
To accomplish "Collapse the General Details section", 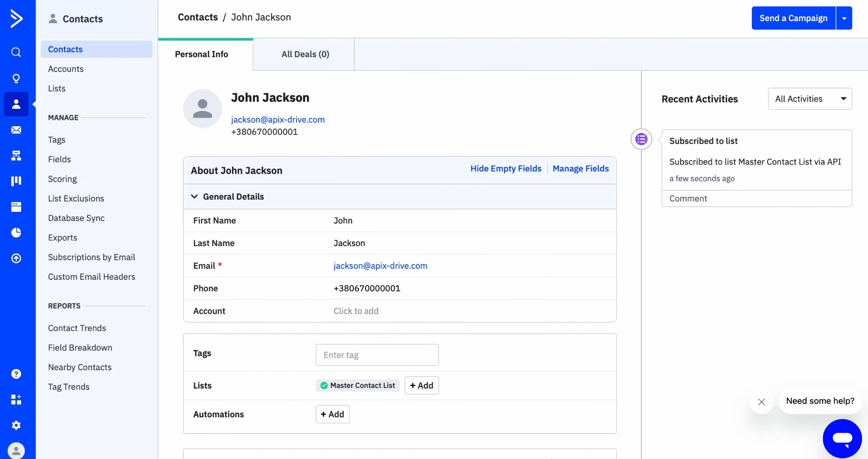I will point(195,196).
